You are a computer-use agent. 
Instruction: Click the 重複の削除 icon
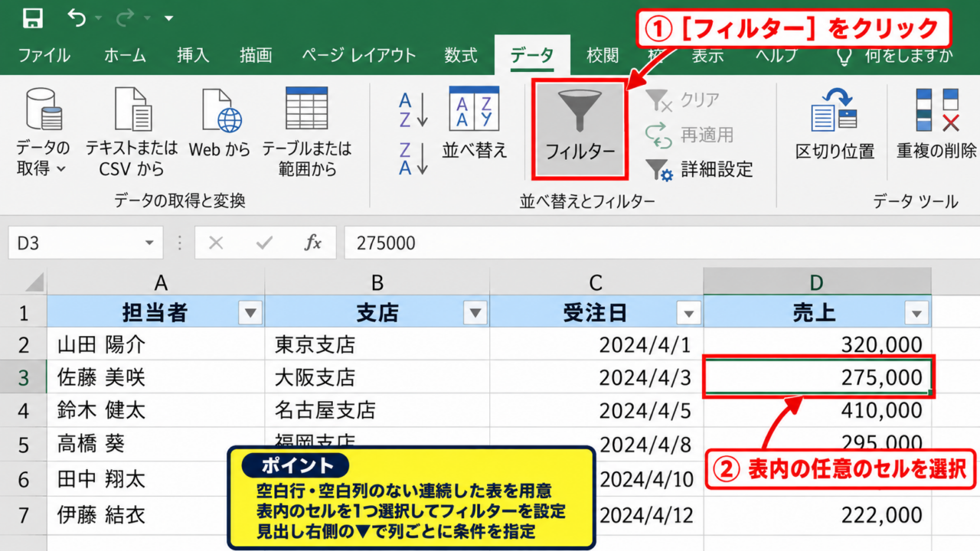937,110
